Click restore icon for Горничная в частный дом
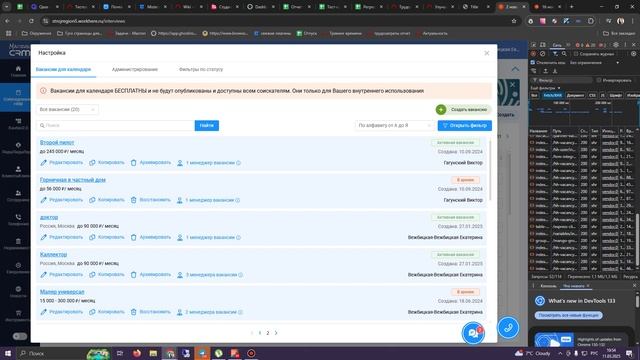The image size is (640, 360). click(133, 200)
